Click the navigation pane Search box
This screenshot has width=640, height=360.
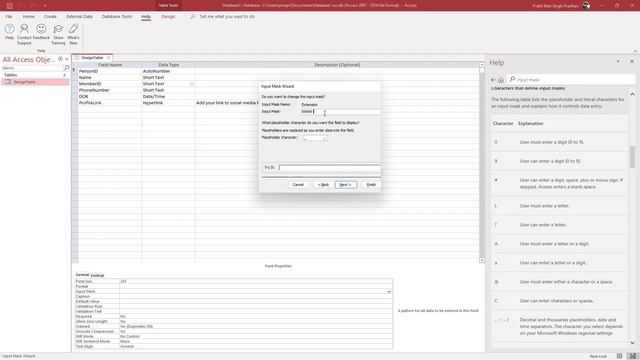coord(33,68)
